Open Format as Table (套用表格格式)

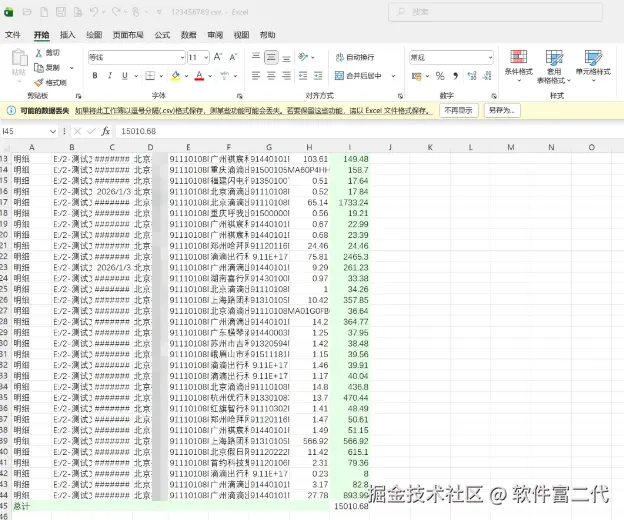(x=554, y=67)
